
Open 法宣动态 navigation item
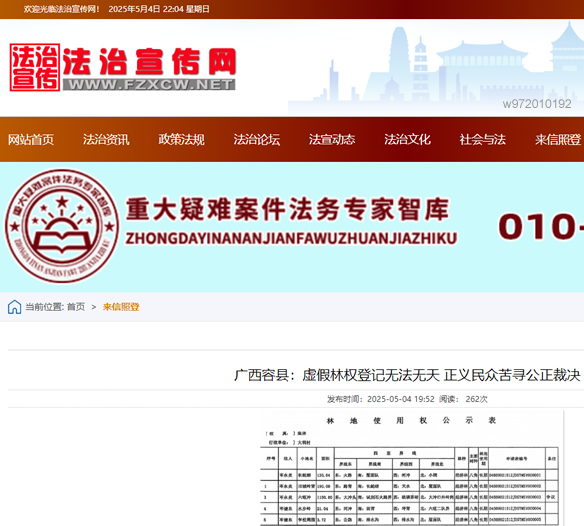[x=332, y=140]
